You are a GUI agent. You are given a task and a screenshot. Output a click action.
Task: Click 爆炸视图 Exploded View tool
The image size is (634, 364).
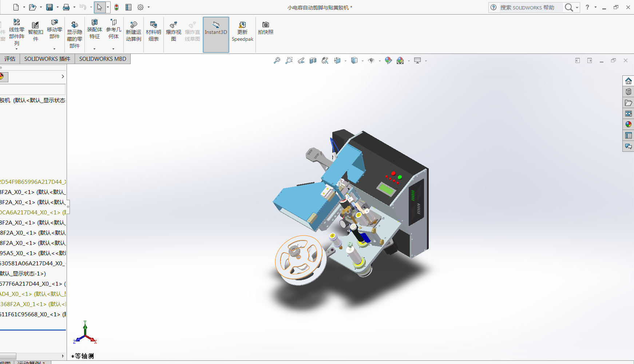point(174,31)
